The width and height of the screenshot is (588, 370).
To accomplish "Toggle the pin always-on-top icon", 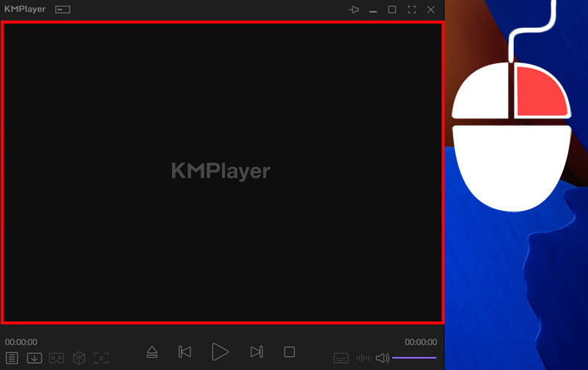I will 354,10.
